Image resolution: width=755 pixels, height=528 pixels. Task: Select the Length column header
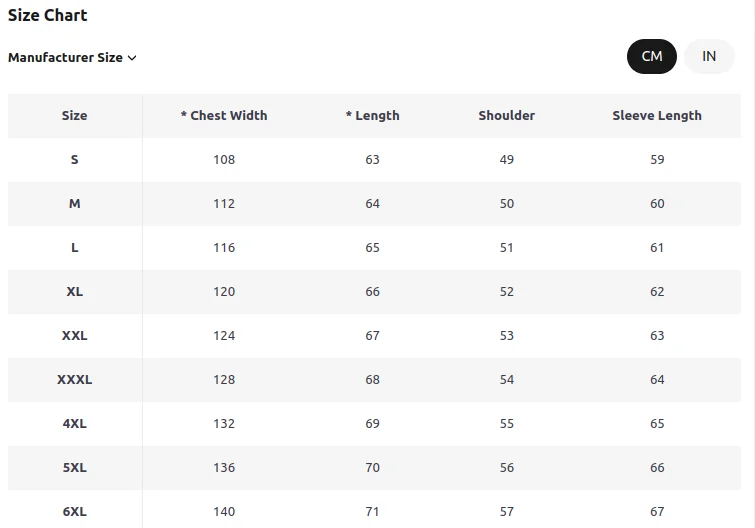373,116
